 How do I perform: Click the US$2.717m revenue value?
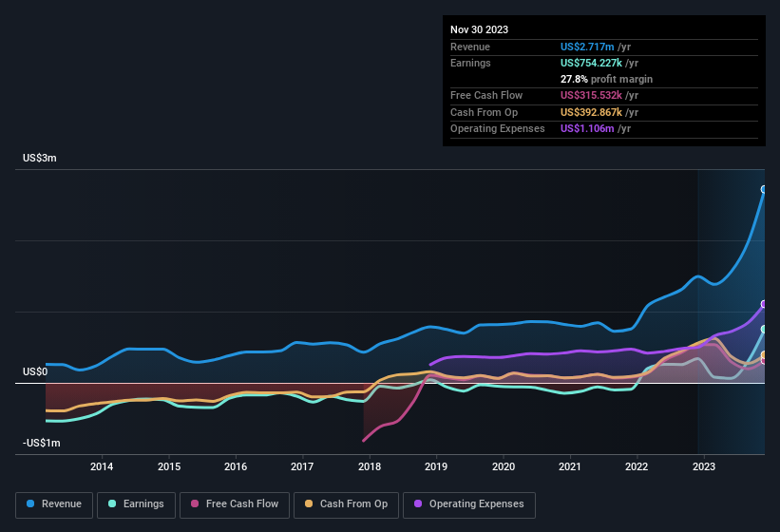(587, 47)
